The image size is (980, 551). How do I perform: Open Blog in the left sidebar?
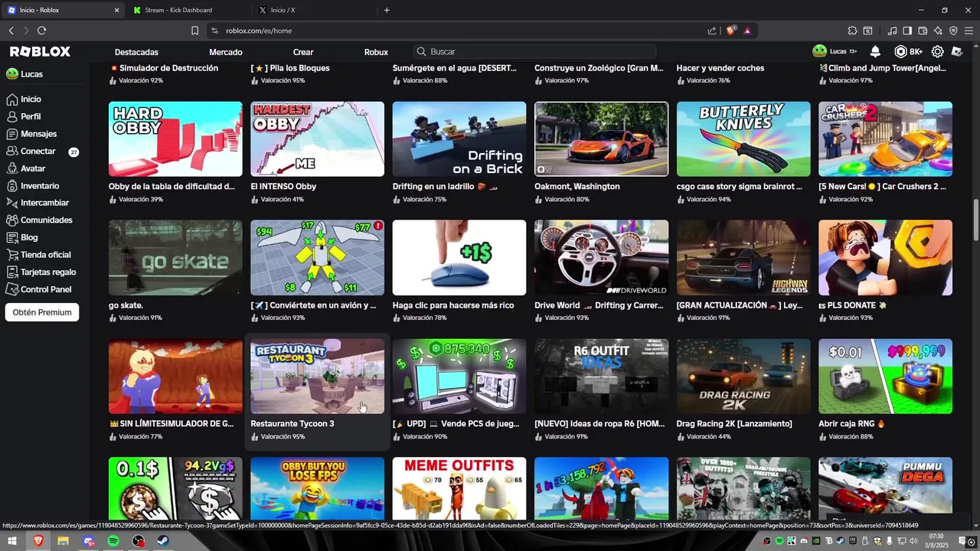click(21, 237)
